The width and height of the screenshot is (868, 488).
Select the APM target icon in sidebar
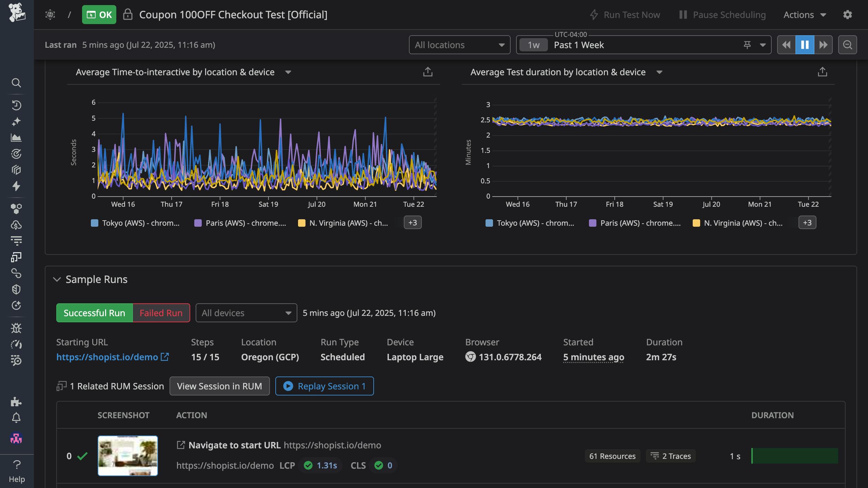pos(17,154)
